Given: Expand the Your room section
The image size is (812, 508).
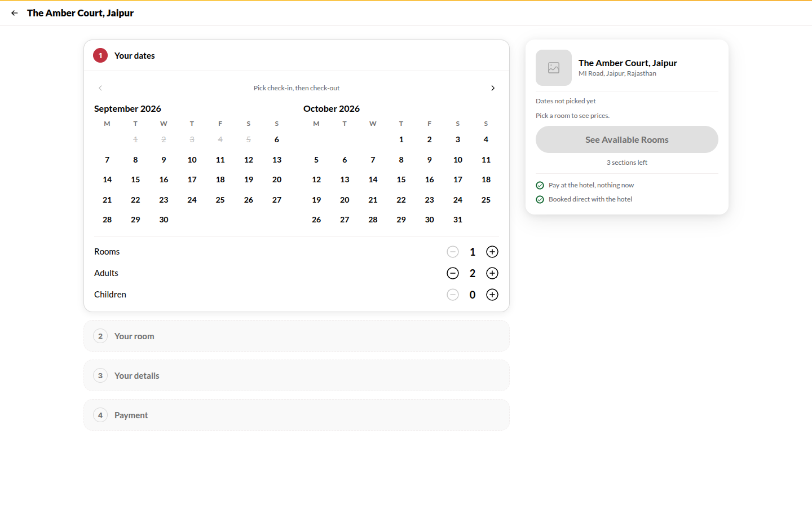Looking at the screenshot, I should (297, 336).
